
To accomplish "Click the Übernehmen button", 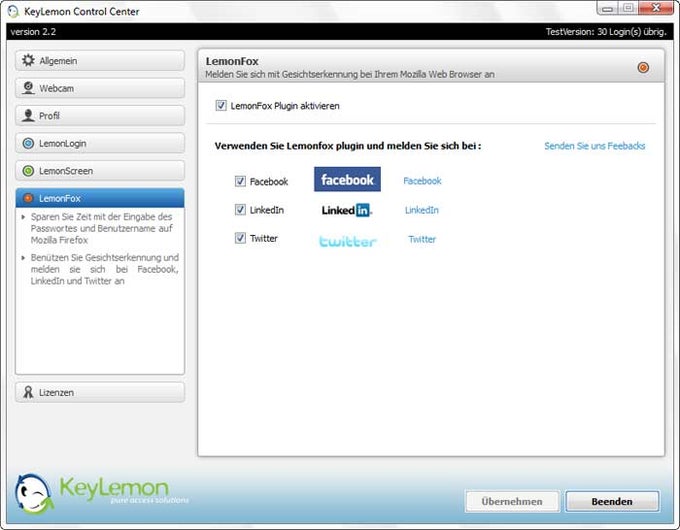I will pyautogui.click(x=512, y=501).
